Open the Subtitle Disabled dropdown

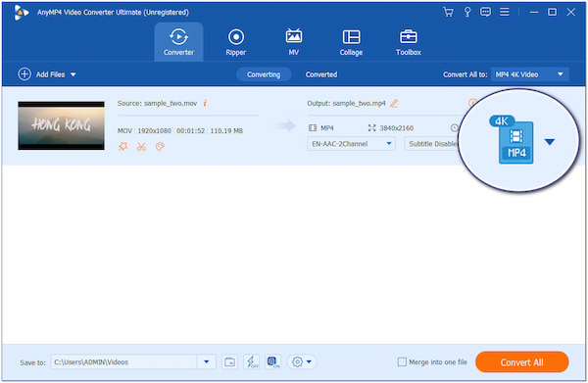coord(431,144)
